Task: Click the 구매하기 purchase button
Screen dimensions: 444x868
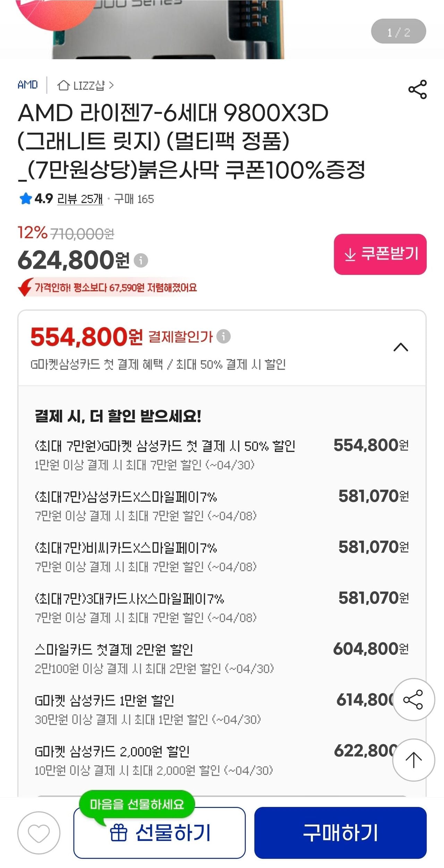Action: coord(340,833)
